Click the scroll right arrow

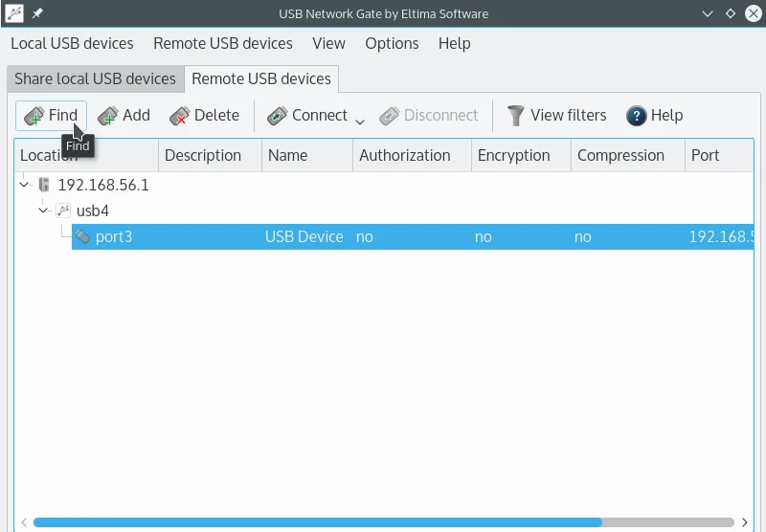[x=745, y=522]
